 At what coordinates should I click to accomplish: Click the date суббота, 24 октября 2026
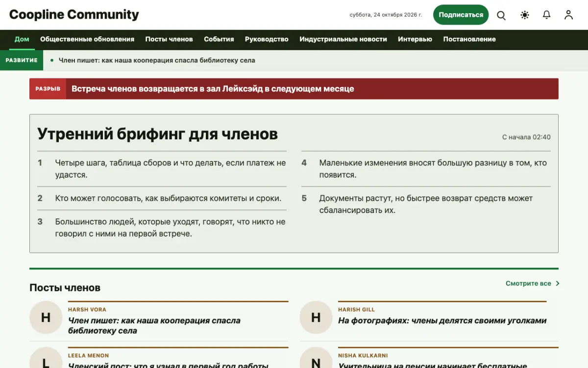click(386, 15)
